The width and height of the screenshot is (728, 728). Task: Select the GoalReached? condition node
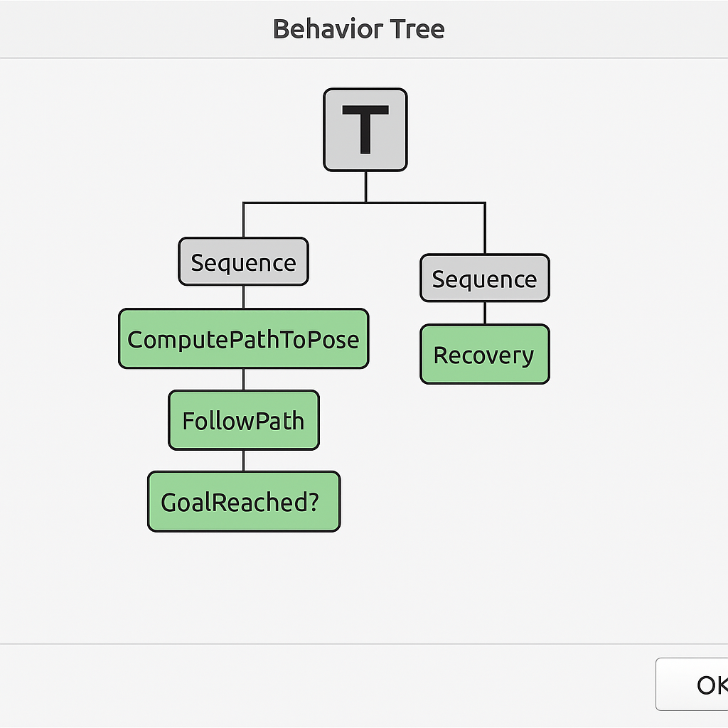pos(244,501)
